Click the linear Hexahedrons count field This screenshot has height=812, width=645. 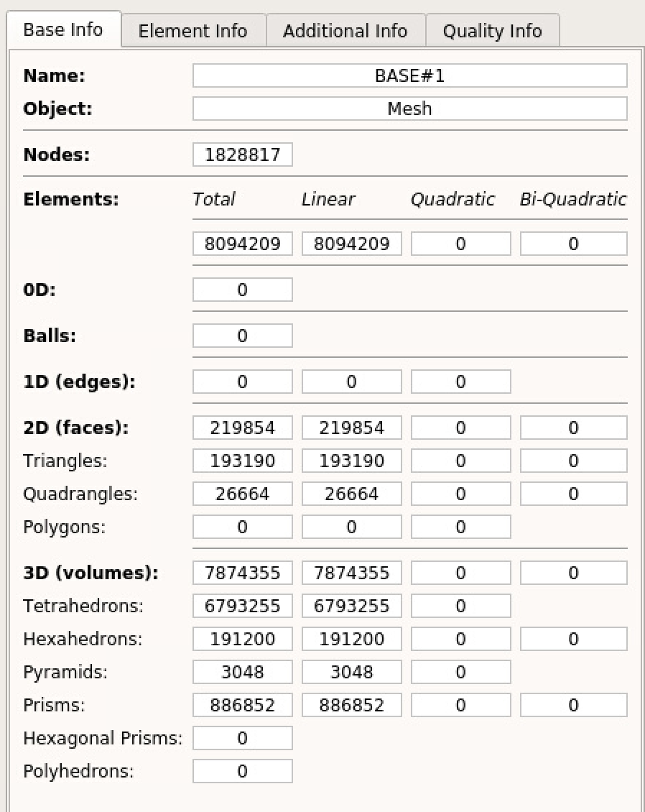tap(351, 639)
